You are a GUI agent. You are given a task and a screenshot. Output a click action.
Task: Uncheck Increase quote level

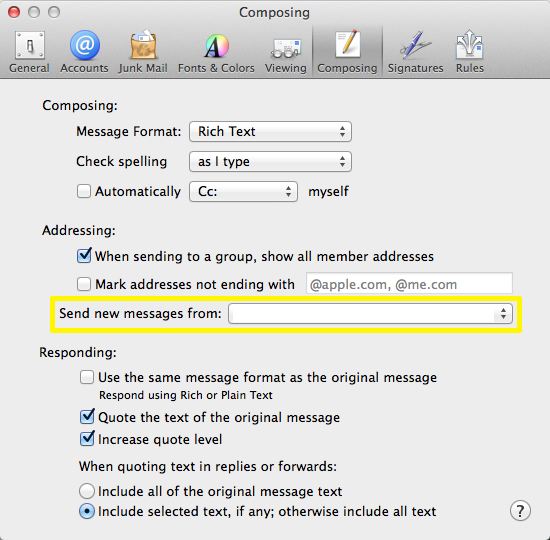point(87,439)
